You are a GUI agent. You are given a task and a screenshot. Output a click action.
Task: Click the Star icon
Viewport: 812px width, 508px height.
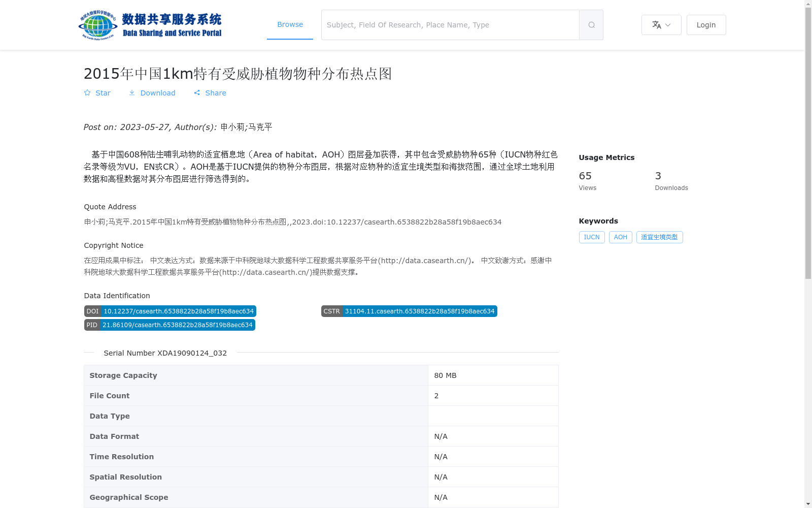(87, 93)
